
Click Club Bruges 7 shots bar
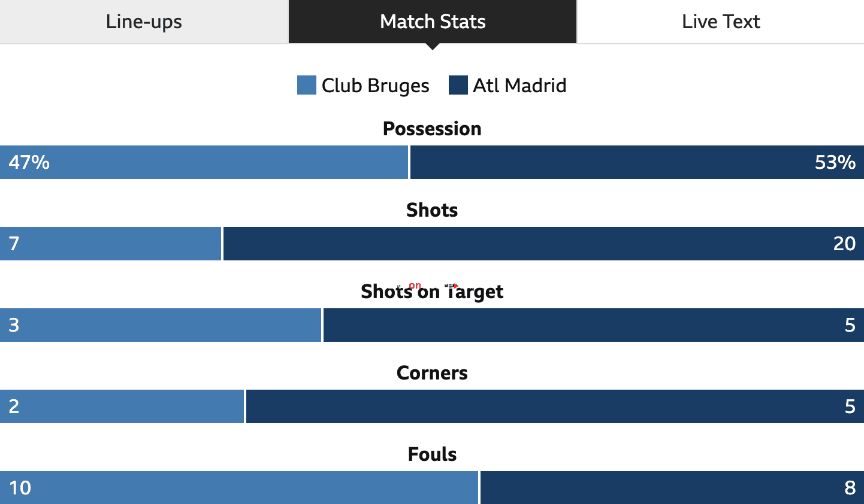(110, 244)
